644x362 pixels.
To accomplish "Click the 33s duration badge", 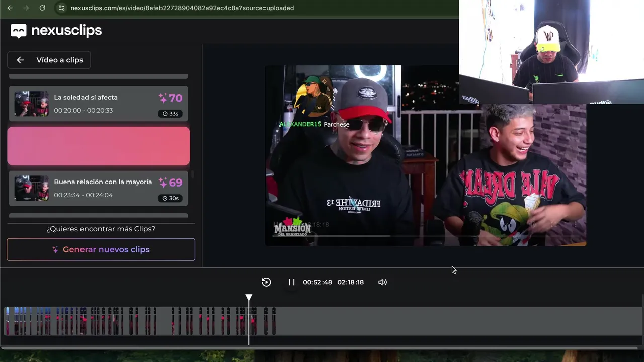I will pos(171,114).
